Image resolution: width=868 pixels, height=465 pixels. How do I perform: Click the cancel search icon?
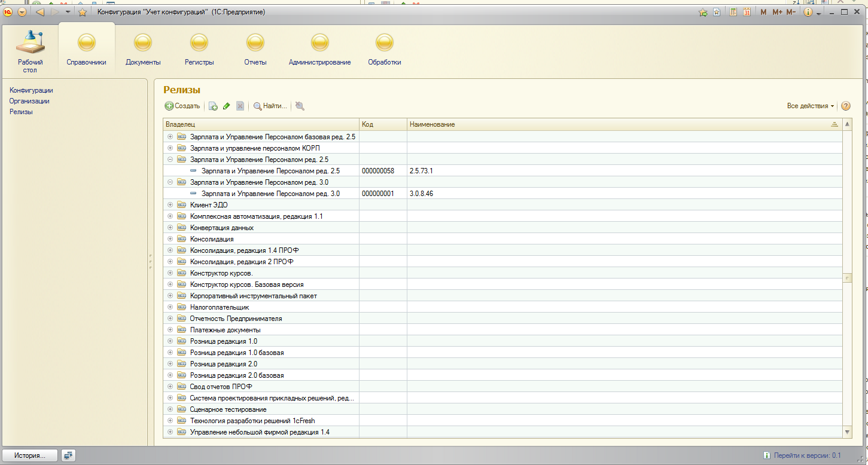coord(300,106)
